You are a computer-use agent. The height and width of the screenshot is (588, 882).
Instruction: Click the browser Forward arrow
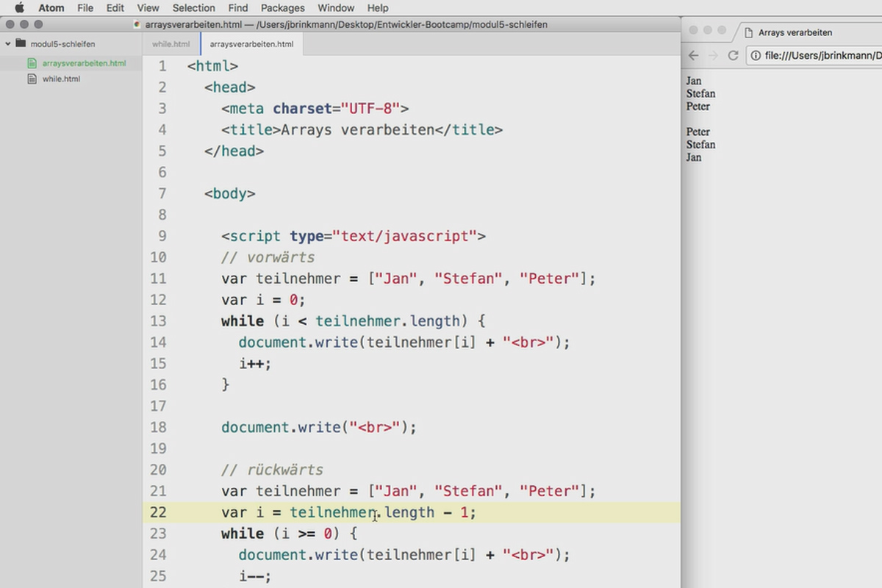pos(713,55)
